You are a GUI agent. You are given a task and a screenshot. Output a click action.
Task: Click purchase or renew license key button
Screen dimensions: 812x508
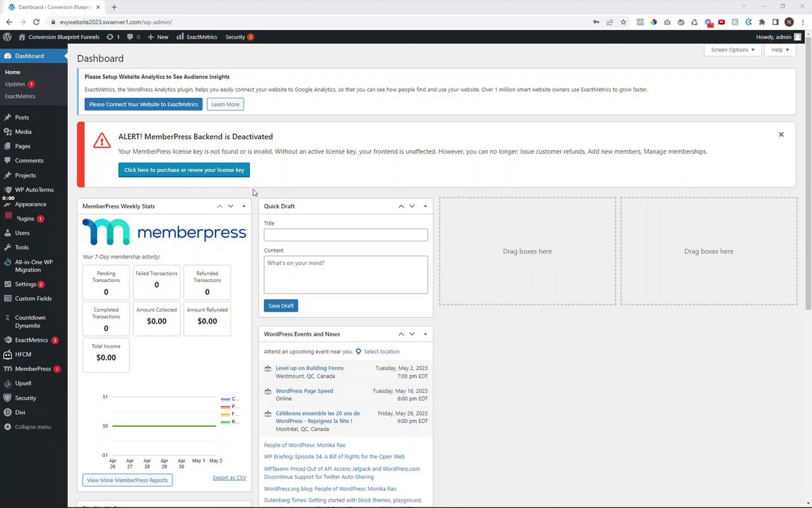[x=184, y=170]
